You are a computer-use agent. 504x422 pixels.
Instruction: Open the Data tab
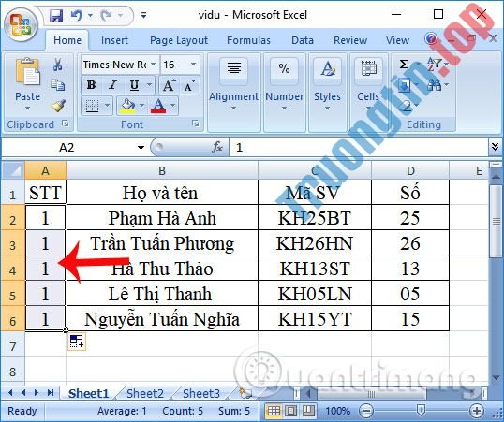coord(303,40)
